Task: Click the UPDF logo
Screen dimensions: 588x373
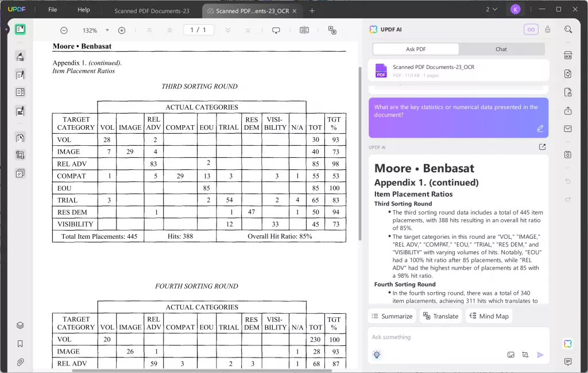Action: coord(17,9)
